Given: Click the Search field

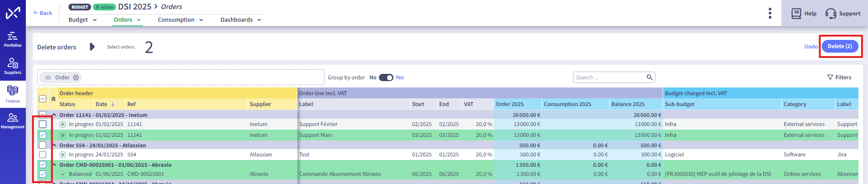Looking at the screenshot, I should click(x=610, y=77).
